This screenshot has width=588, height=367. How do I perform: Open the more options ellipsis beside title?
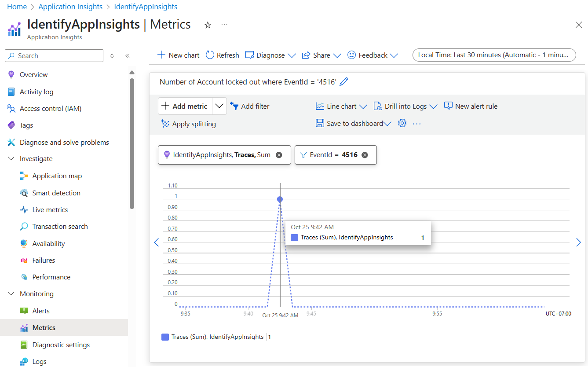[224, 25]
